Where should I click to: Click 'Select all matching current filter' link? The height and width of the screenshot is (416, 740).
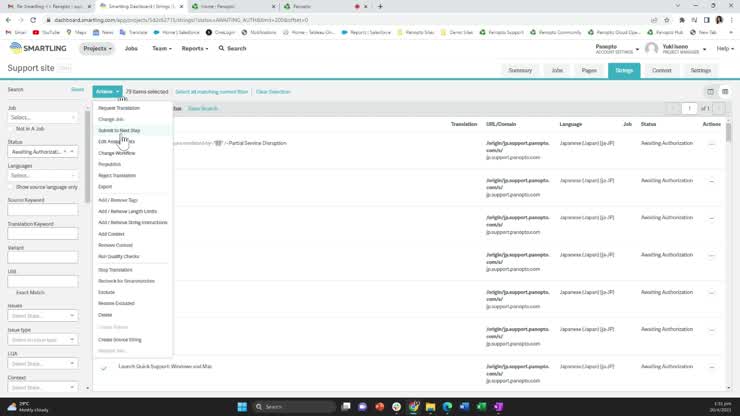[x=212, y=91]
